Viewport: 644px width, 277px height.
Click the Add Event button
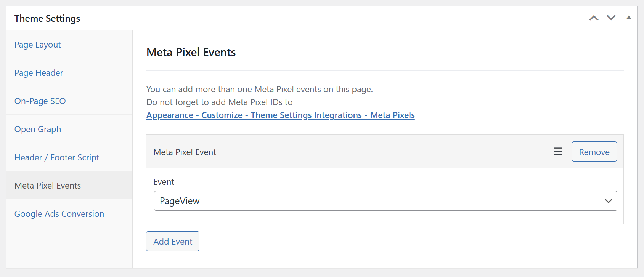click(x=172, y=241)
